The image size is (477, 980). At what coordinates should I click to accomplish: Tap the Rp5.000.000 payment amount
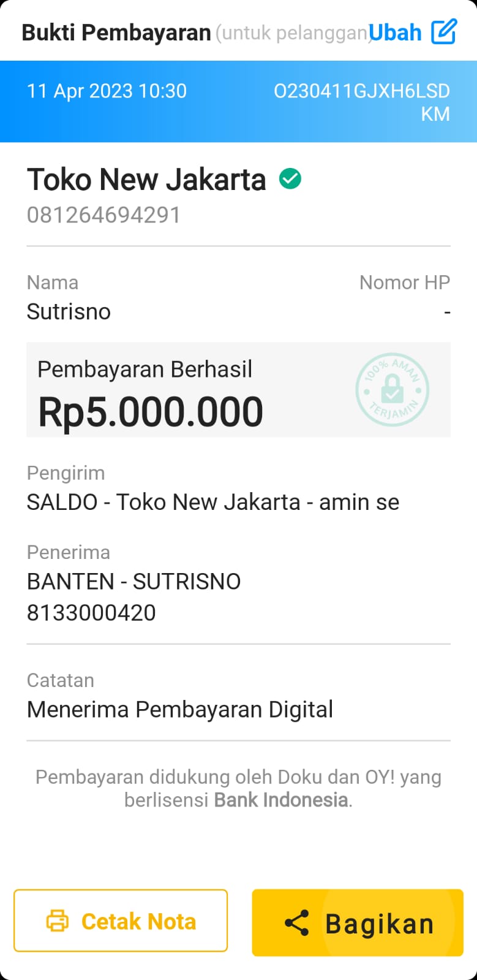point(151,411)
